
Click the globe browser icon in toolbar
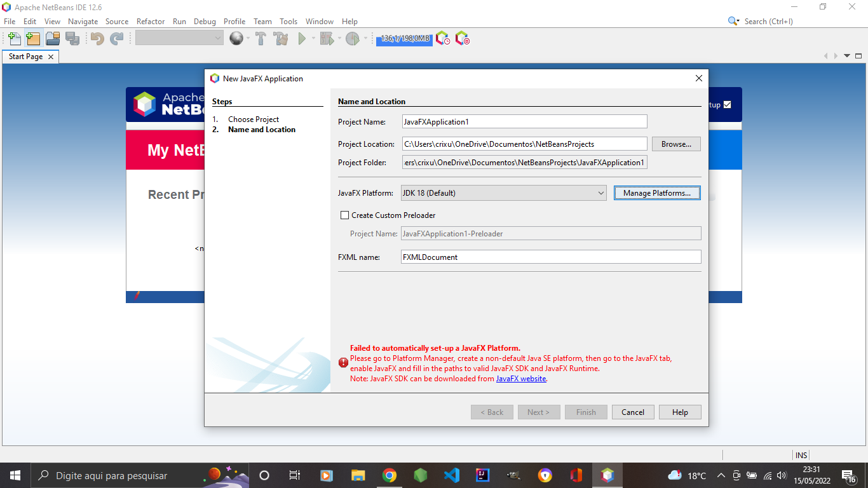pos(236,39)
